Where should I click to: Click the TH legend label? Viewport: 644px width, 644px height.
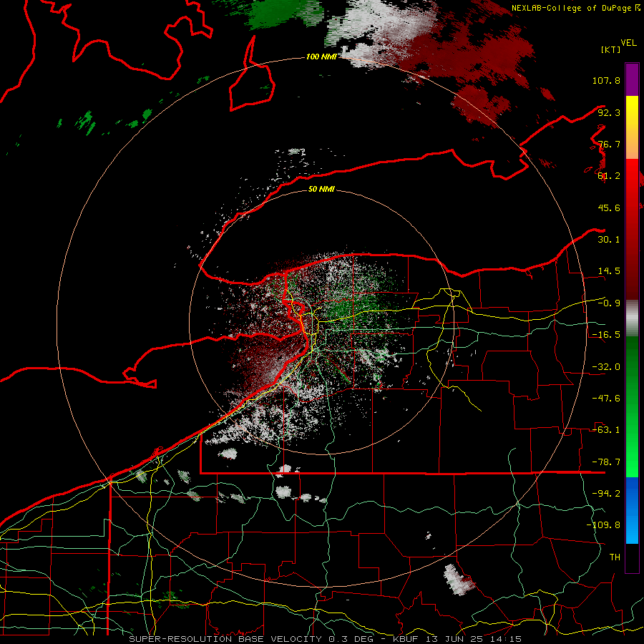pyautogui.click(x=615, y=557)
